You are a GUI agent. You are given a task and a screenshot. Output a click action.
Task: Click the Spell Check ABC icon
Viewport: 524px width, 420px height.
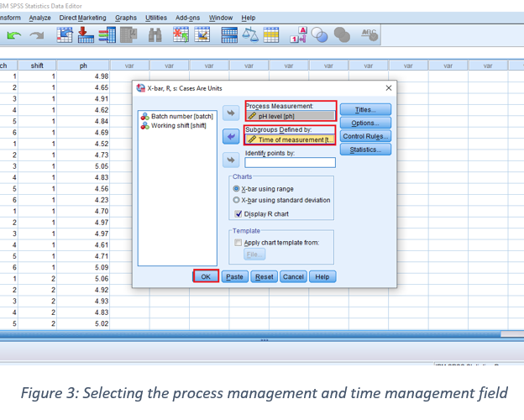(369, 35)
